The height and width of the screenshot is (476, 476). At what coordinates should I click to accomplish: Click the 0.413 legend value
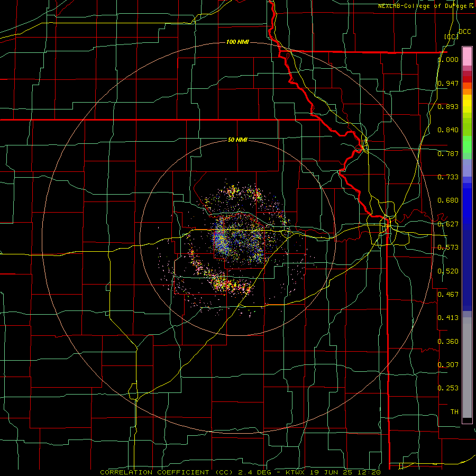click(x=448, y=318)
